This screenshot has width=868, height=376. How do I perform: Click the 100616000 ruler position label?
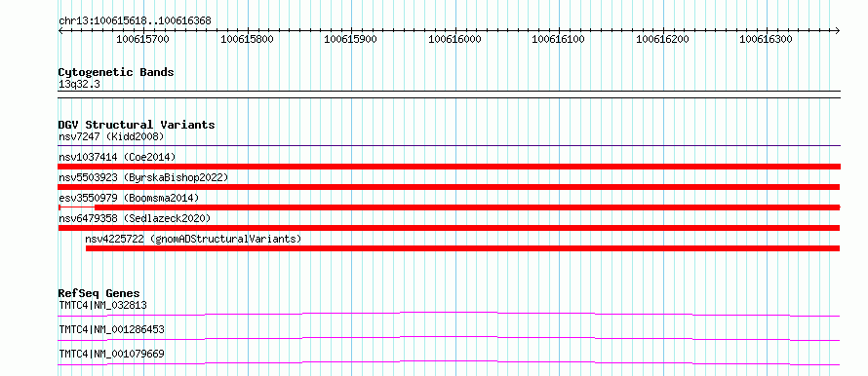click(x=455, y=39)
